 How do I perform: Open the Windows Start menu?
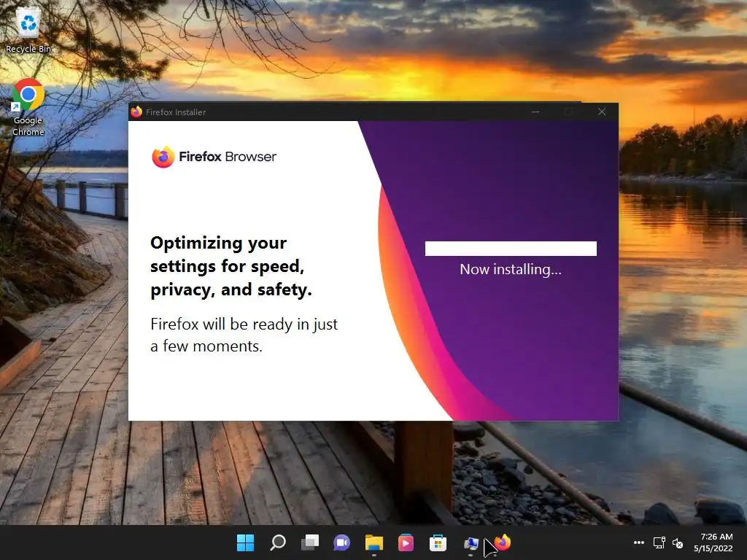[246, 542]
